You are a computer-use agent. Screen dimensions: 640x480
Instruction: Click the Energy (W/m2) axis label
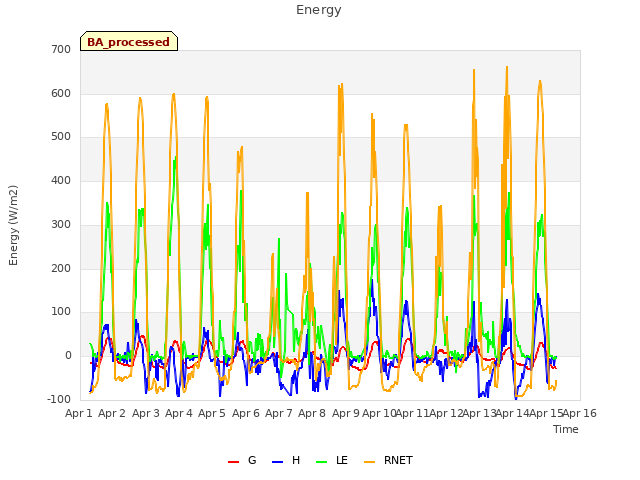13,225
